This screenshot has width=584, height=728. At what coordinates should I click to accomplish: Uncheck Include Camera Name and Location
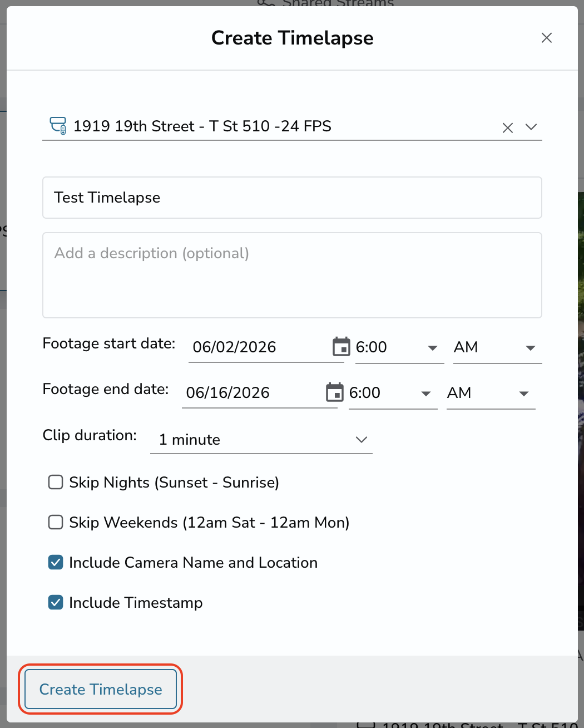coord(56,562)
